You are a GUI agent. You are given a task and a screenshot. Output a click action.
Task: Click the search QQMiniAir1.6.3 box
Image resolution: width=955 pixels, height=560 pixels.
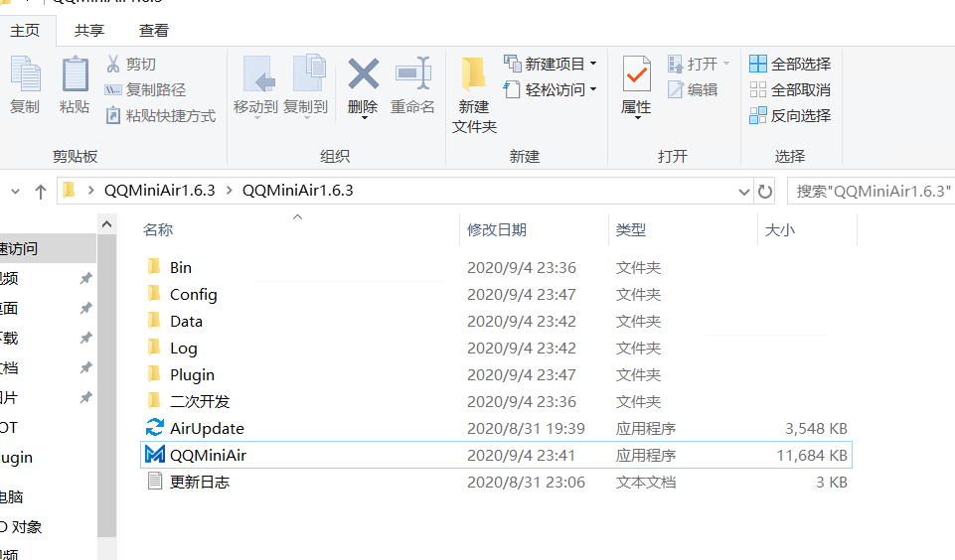[871, 191]
